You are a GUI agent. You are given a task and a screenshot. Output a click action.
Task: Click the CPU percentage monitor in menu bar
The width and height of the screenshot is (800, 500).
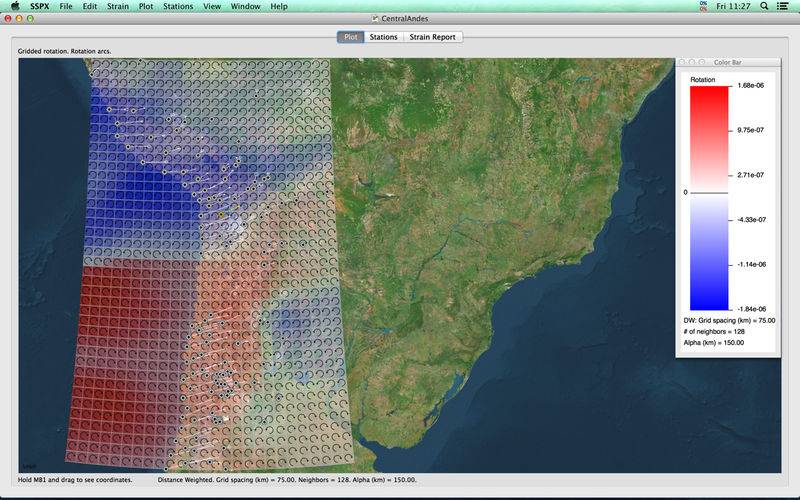(x=704, y=6)
